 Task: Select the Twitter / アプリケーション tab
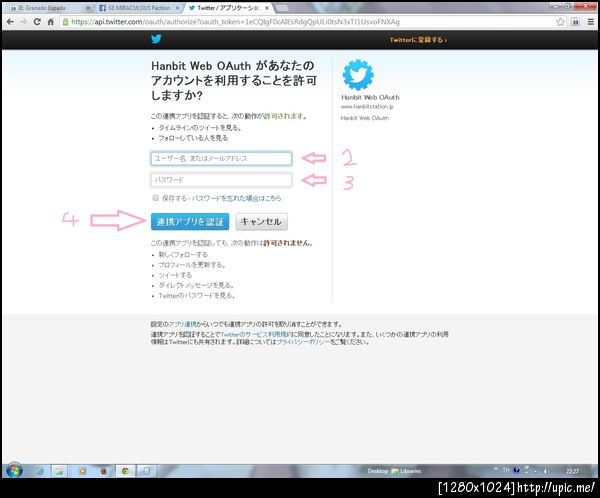click(228, 8)
